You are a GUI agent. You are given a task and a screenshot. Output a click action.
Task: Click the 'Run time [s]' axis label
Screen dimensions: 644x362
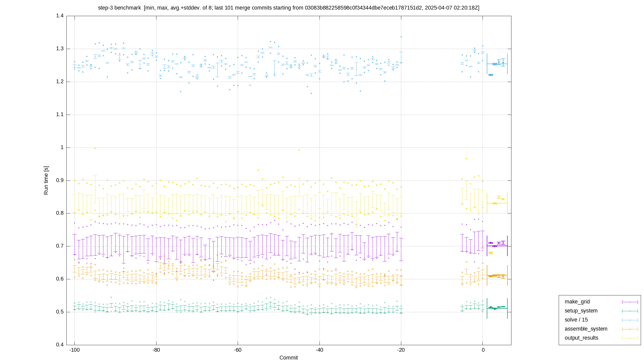tap(46, 180)
